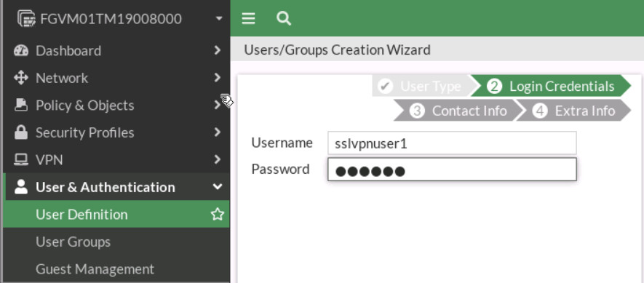The height and width of the screenshot is (283, 644).
Task: Click the Dashboard gauge icon
Action: tap(21, 50)
